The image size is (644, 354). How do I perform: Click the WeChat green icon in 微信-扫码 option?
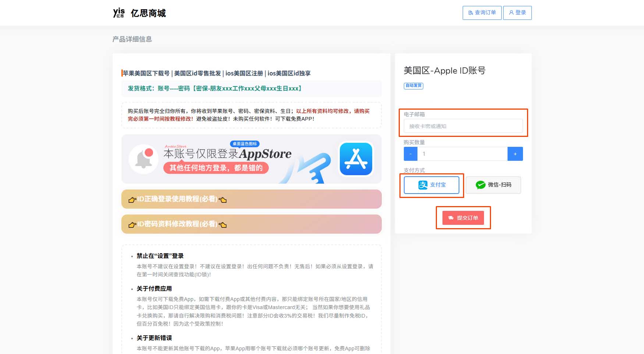click(x=480, y=185)
